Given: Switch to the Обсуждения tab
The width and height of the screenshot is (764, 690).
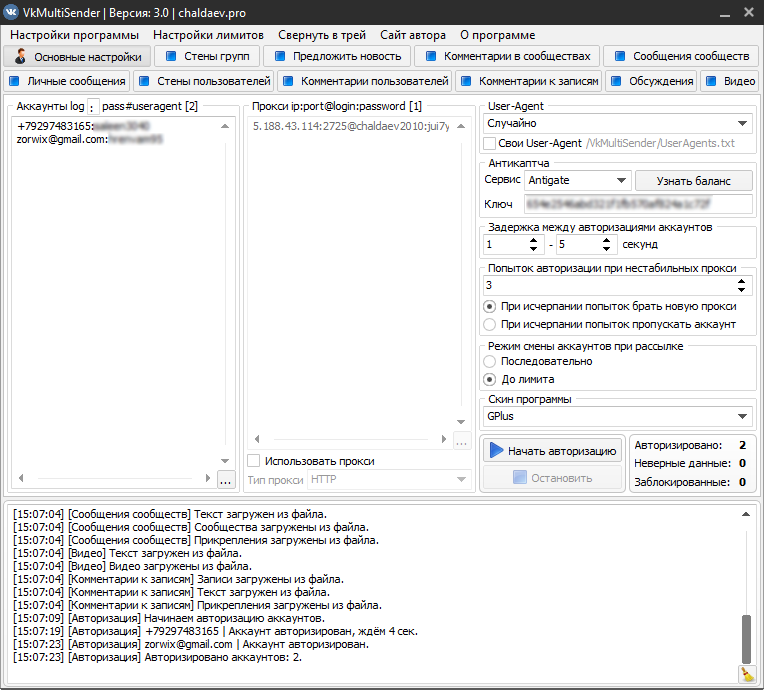Looking at the screenshot, I should [651, 81].
